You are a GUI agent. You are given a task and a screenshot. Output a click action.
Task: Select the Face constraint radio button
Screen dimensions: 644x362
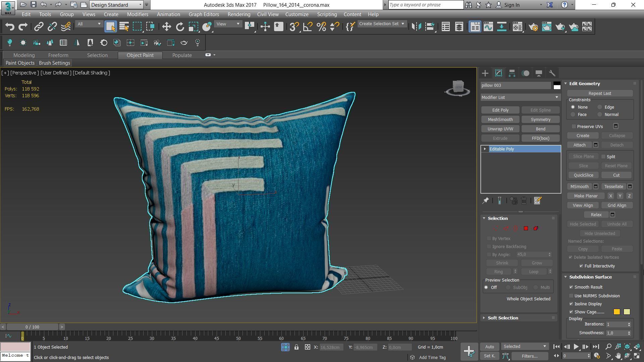[573, 115]
